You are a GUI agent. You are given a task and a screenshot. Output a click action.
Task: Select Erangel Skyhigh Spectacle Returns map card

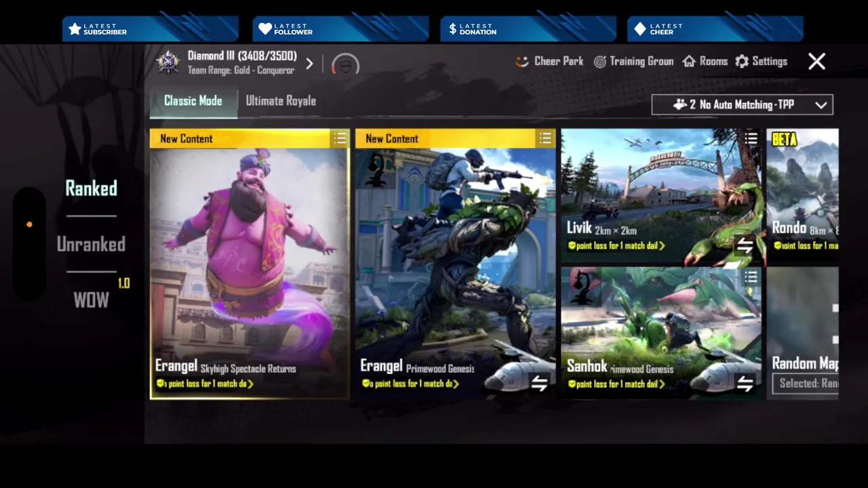point(250,264)
